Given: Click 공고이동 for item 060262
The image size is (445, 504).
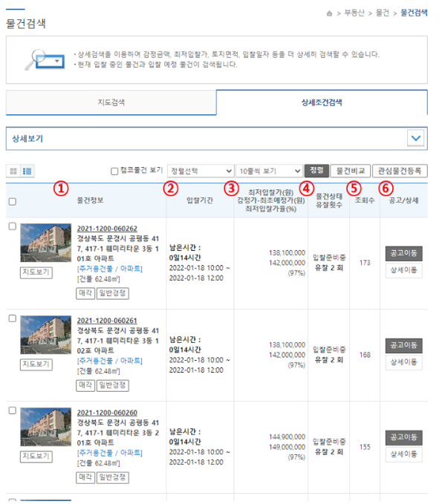Looking at the screenshot, I should pyautogui.click(x=404, y=254).
